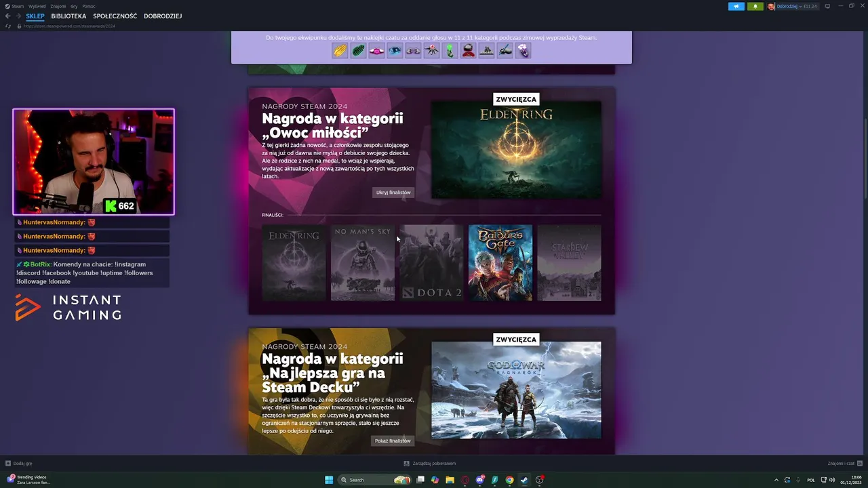The image size is (868, 488).
Task: Open Opera browser from the taskbar
Action: pyautogui.click(x=465, y=480)
